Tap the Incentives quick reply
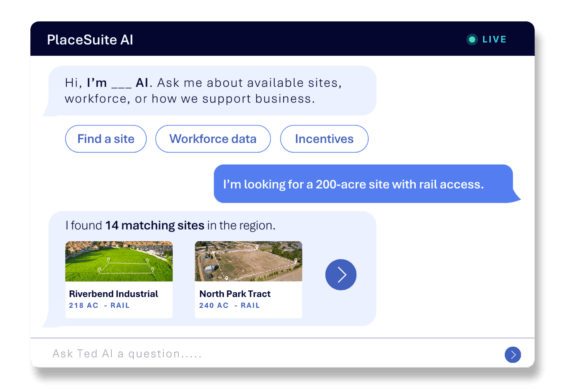Screen dimensions: 565x389 [x=324, y=139]
